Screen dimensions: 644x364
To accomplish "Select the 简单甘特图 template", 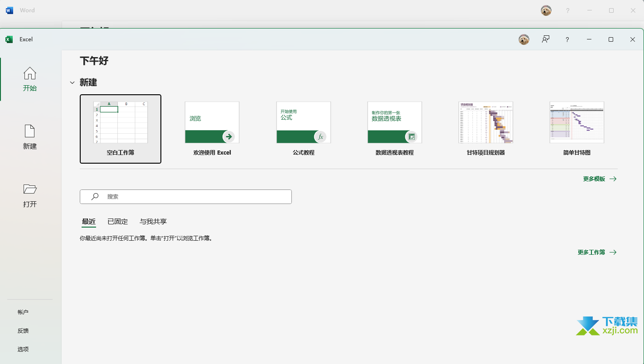I will pyautogui.click(x=577, y=129).
